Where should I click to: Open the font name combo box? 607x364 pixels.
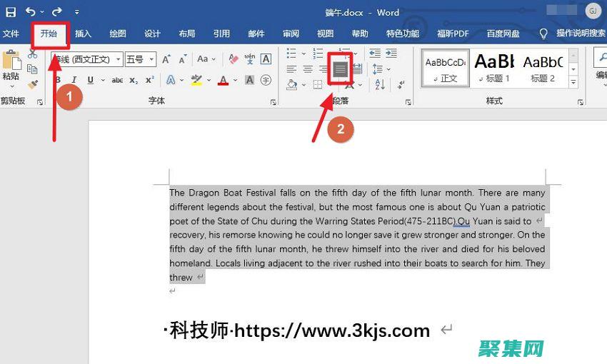(86, 59)
